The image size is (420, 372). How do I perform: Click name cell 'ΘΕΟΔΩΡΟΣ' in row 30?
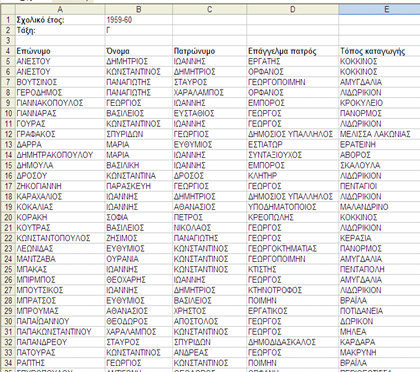click(139, 321)
